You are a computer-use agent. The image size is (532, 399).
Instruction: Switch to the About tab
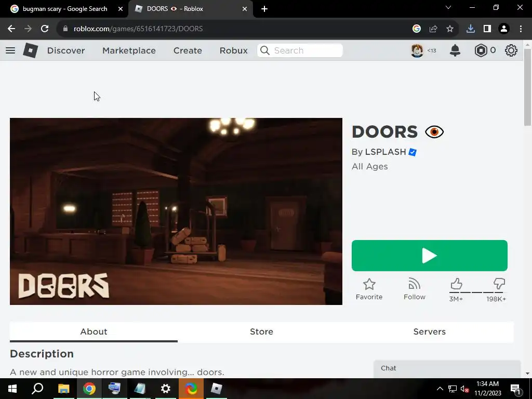pos(94,331)
